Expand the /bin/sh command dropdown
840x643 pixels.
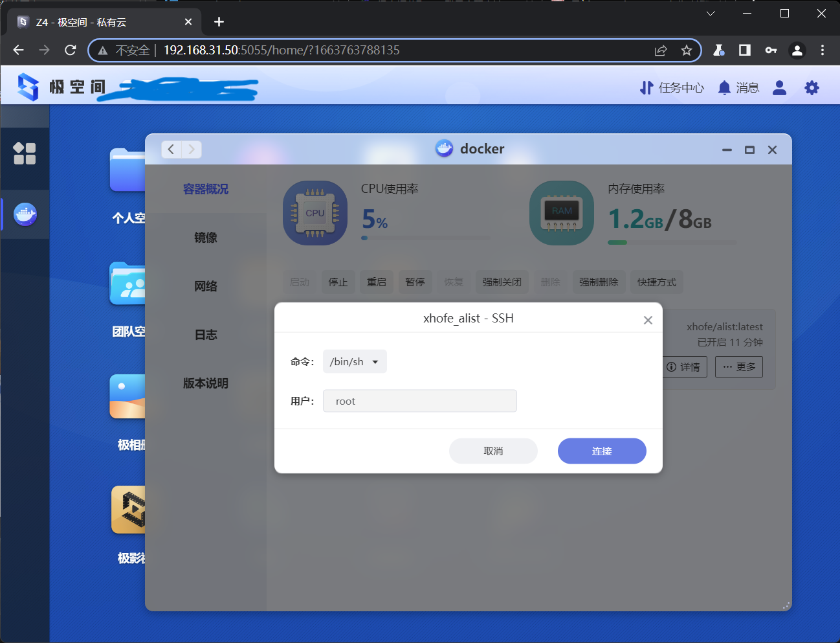tap(355, 361)
